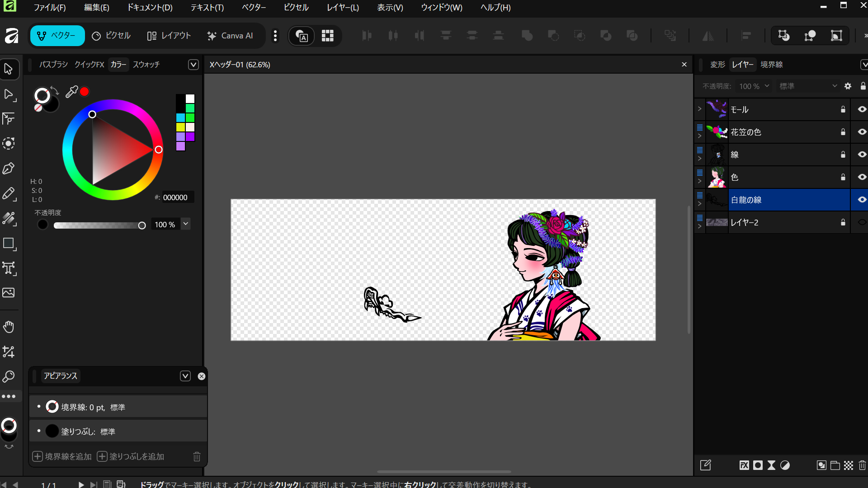
Task: Select the Pen tool
Action: click(9, 169)
